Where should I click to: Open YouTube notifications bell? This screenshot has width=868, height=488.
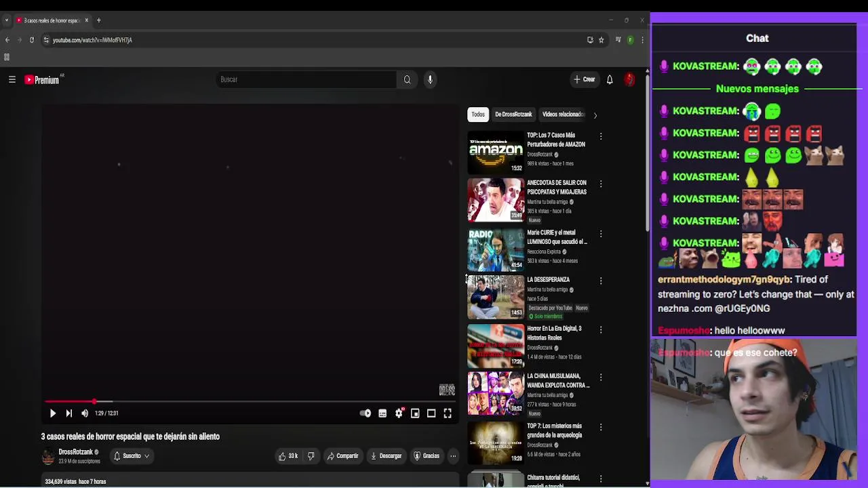point(610,79)
